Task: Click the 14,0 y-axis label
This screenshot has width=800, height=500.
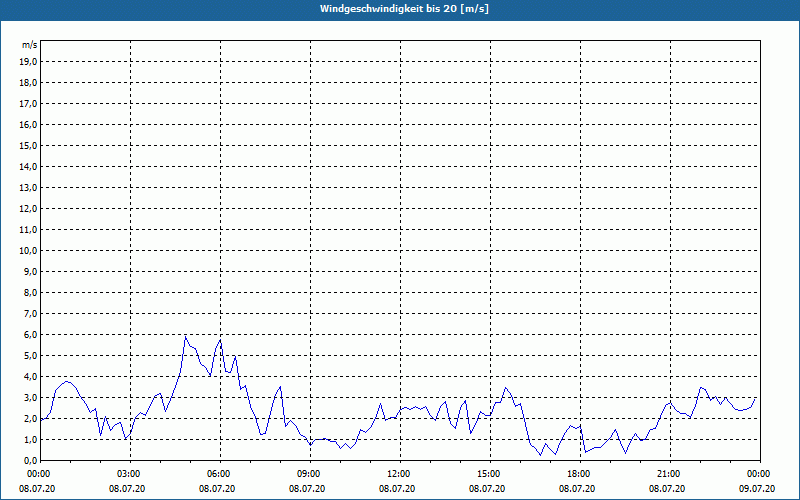Action: pos(29,166)
